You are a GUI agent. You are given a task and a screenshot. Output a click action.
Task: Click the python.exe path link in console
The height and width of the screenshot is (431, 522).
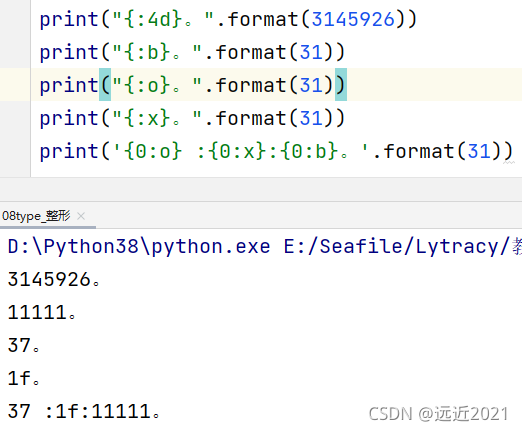coord(139,247)
